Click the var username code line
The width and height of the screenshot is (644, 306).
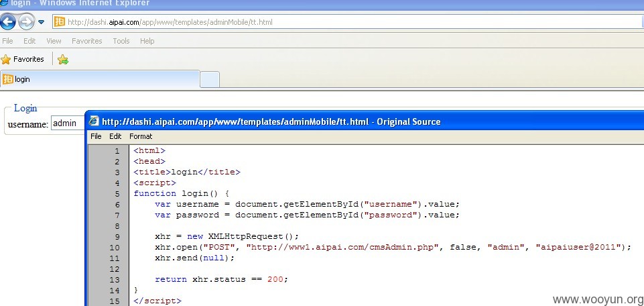click(307, 205)
